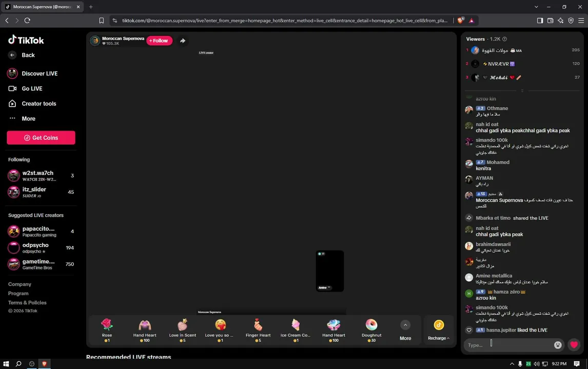
Task: Tap the heart like button in chat
Action: click(574, 344)
